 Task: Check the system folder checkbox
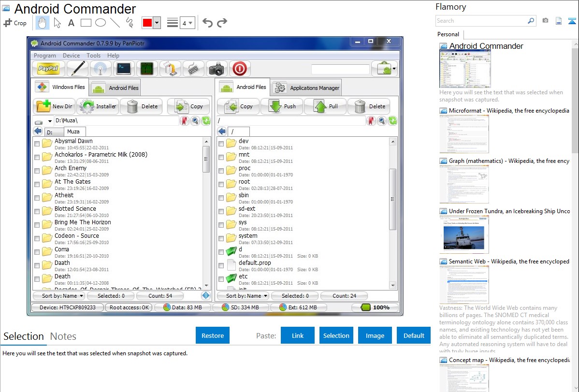pyautogui.click(x=221, y=238)
